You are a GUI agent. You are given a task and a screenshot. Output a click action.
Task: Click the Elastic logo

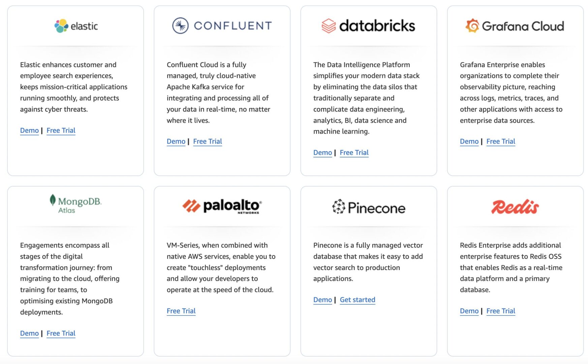76,26
